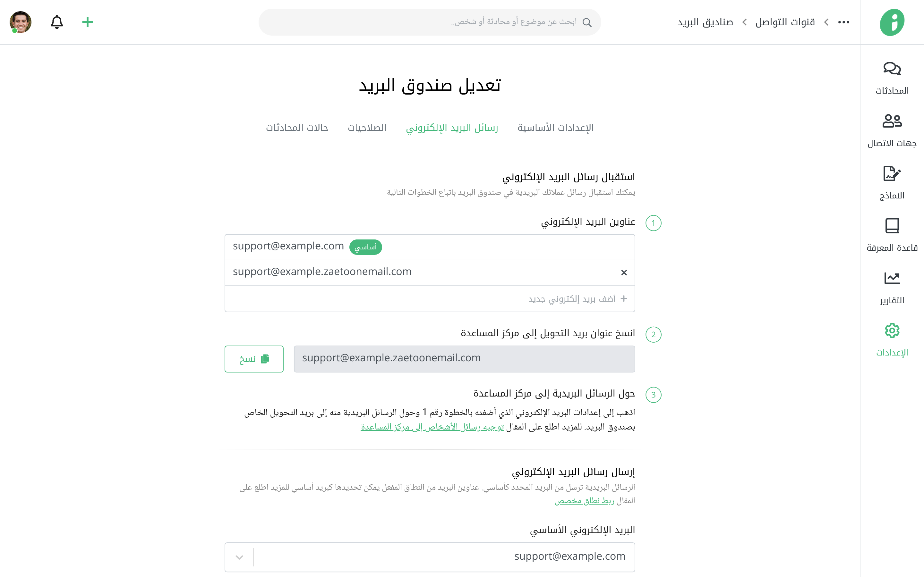Image resolution: width=924 pixels, height=577 pixels.
Task: Open the user profile avatar
Action: pos(21,22)
